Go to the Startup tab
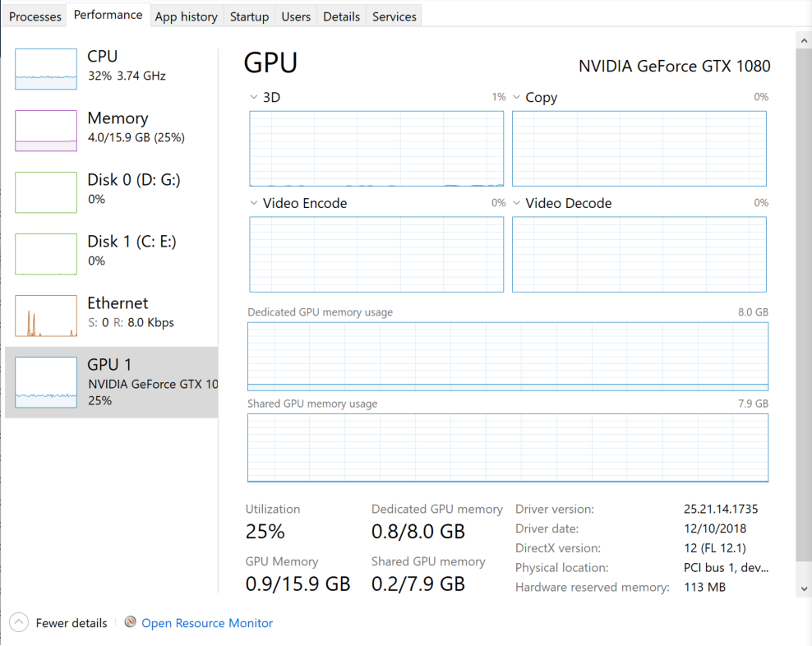 coord(249,16)
